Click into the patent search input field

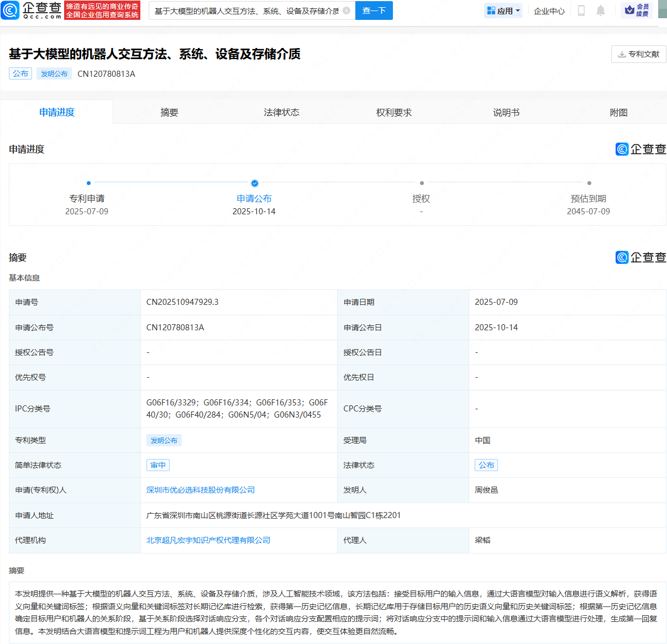(x=246, y=11)
